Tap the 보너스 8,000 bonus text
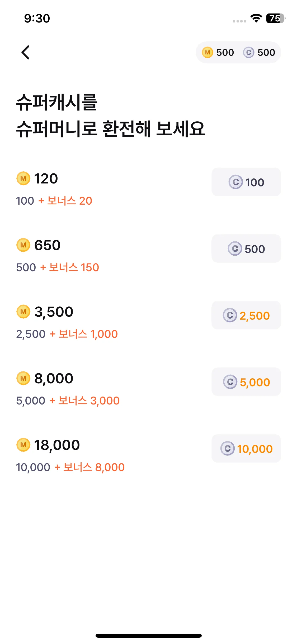297x644 pixels. click(94, 467)
